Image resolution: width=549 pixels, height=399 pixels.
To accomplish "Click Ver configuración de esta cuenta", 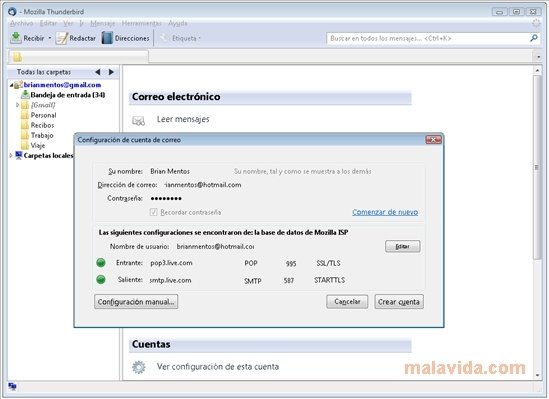I will pos(218,367).
